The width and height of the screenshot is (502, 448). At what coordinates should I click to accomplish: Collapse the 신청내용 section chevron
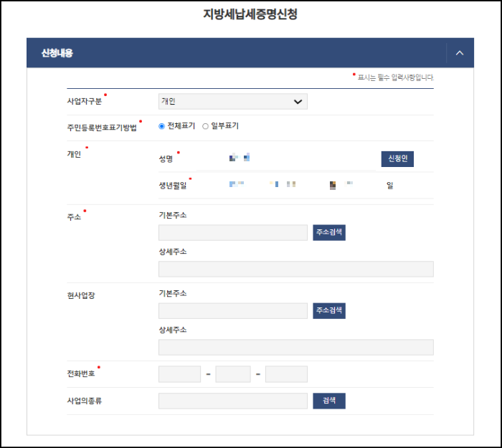pyautogui.click(x=460, y=53)
